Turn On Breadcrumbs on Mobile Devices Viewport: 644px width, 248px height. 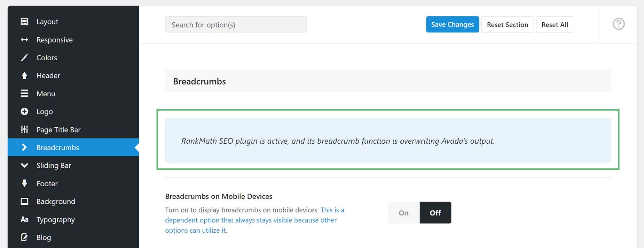404,213
